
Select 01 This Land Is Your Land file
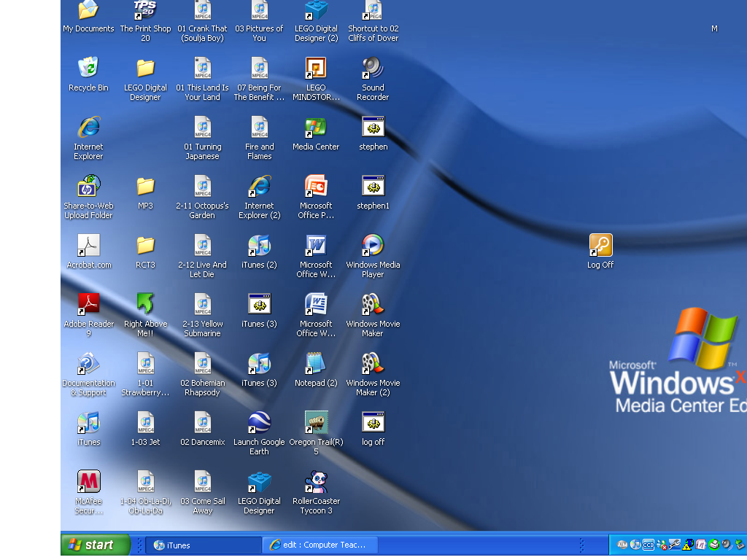coord(203,79)
